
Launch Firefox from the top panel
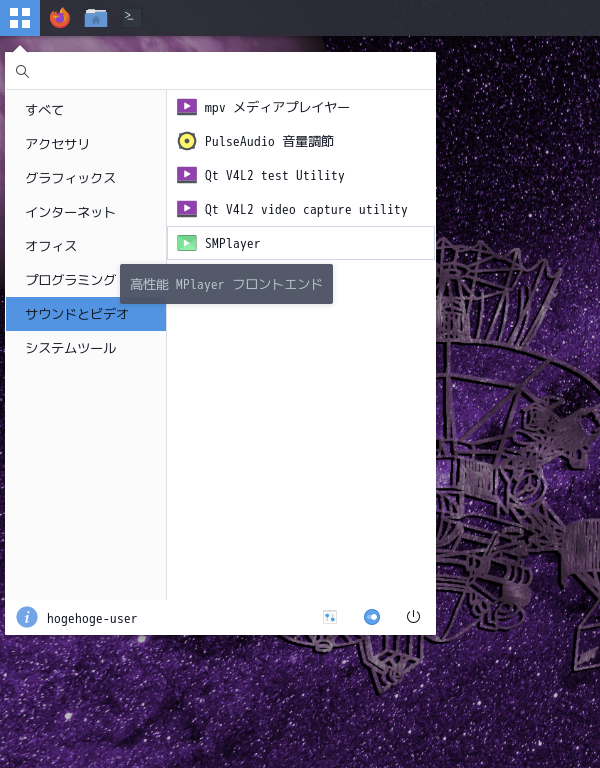60,18
